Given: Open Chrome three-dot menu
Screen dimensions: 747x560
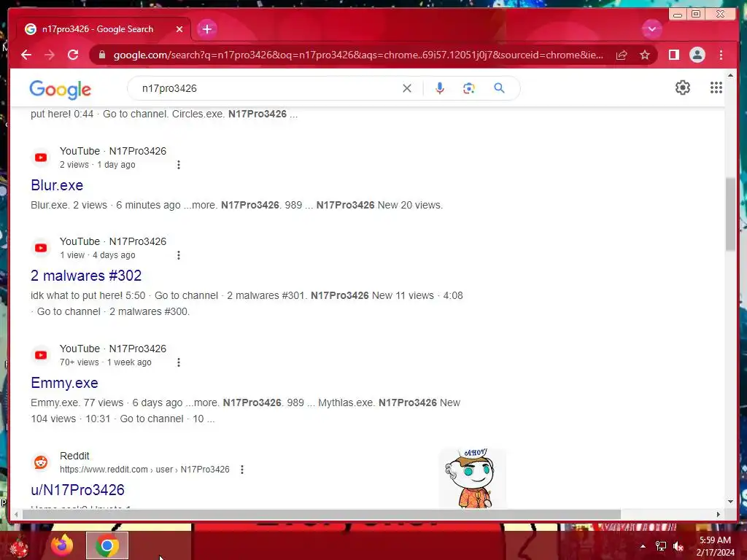Looking at the screenshot, I should point(721,55).
